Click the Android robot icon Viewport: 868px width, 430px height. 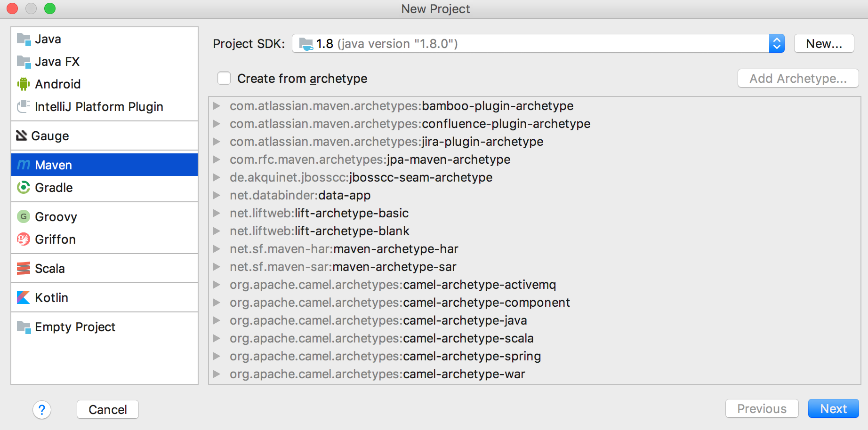point(23,84)
